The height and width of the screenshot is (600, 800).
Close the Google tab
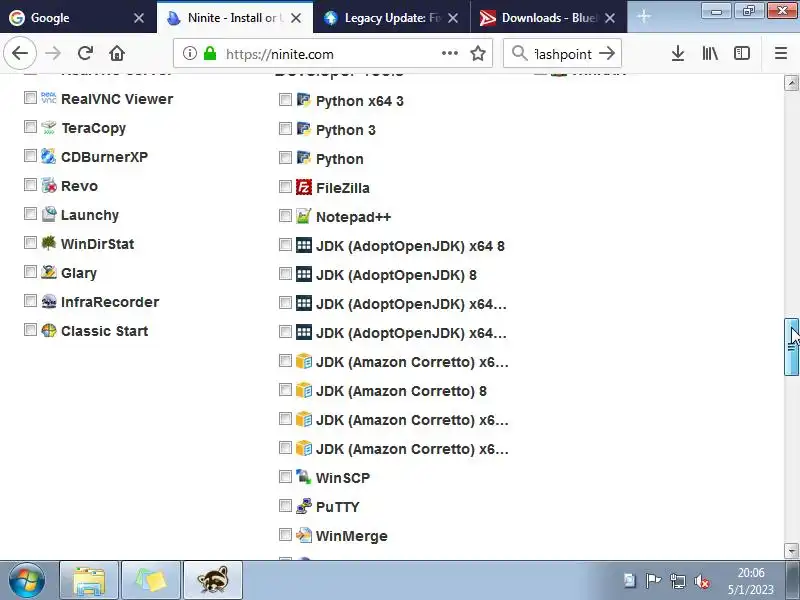(139, 18)
